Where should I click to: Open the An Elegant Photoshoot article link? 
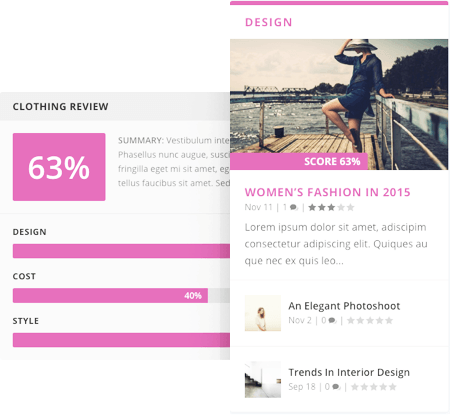click(x=344, y=306)
